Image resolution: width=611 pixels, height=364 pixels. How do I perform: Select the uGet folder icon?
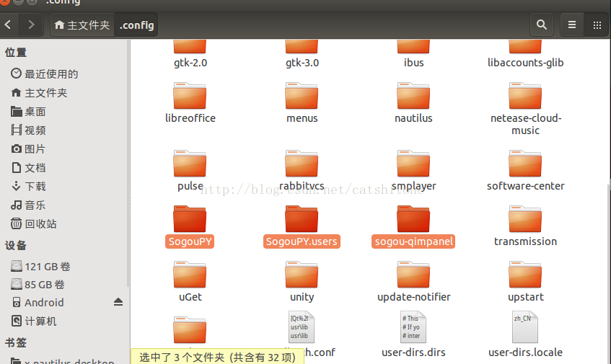(190, 275)
